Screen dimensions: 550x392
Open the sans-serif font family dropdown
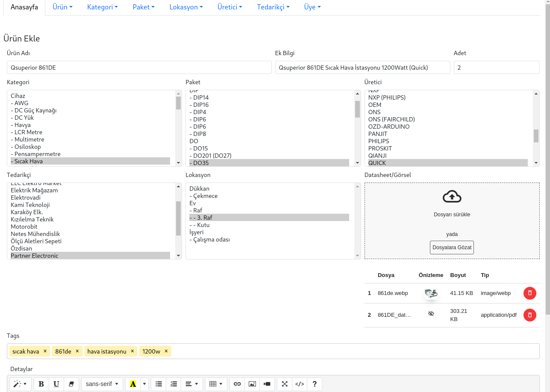tap(102, 384)
